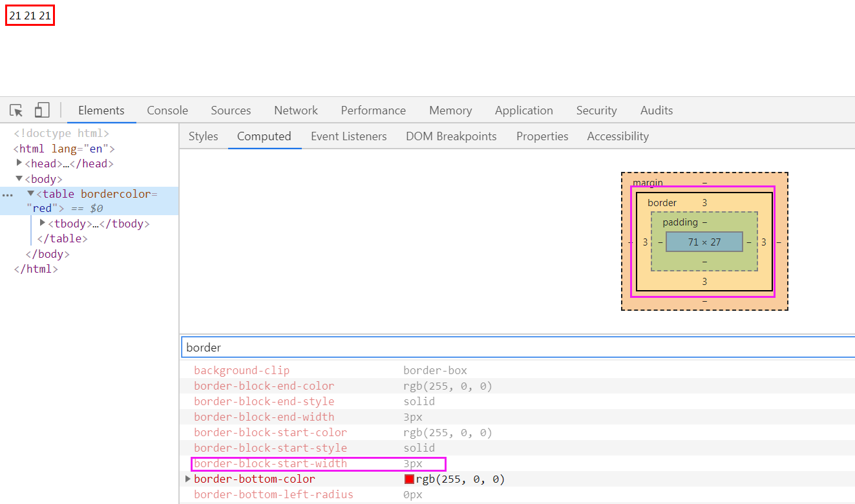The height and width of the screenshot is (504, 855).
Task: Toggle the device toolbar icon
Action: tap(42, 110)
